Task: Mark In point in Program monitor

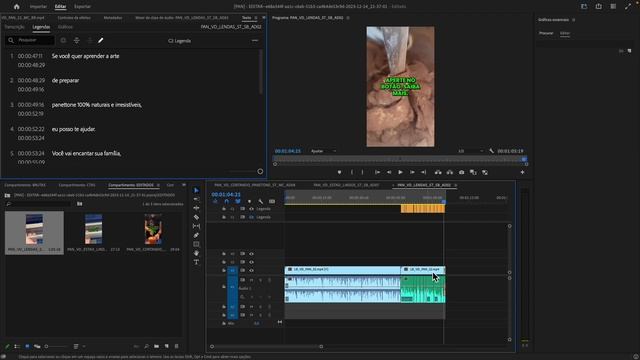Action: pyautogui.click(x=351, y=172)
